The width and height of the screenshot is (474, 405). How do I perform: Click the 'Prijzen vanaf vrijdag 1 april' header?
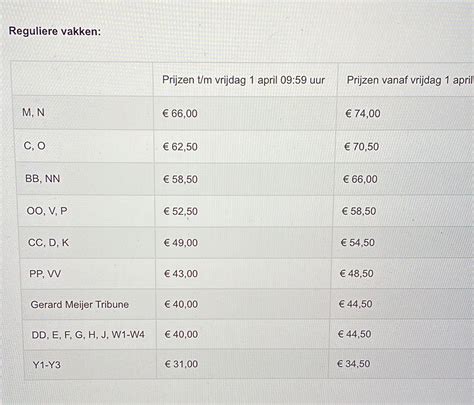[x=410, y=80]
